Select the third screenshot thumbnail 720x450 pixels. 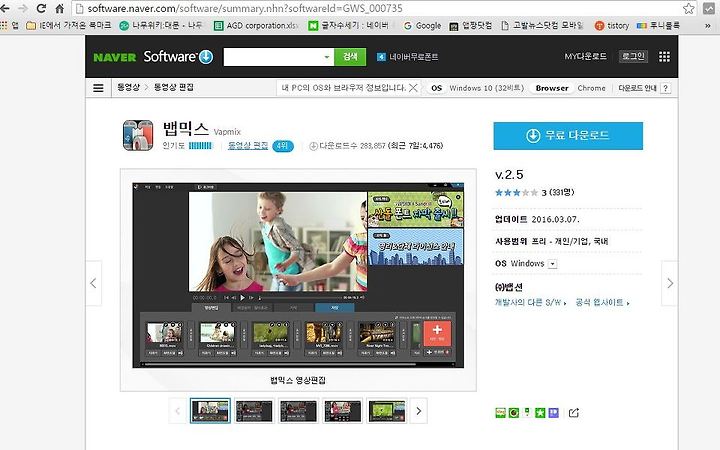298,411
